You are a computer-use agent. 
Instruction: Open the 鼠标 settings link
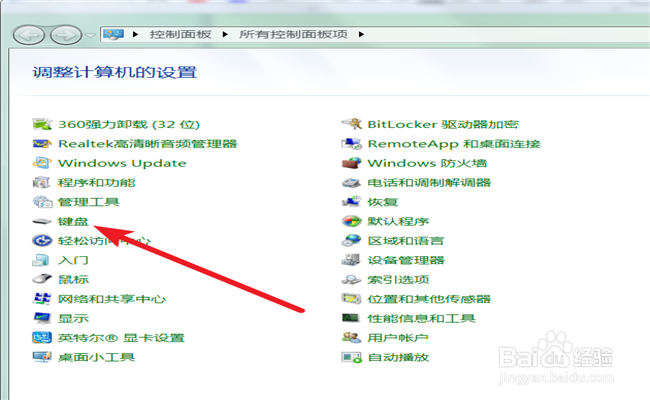(x=73, y=279)
